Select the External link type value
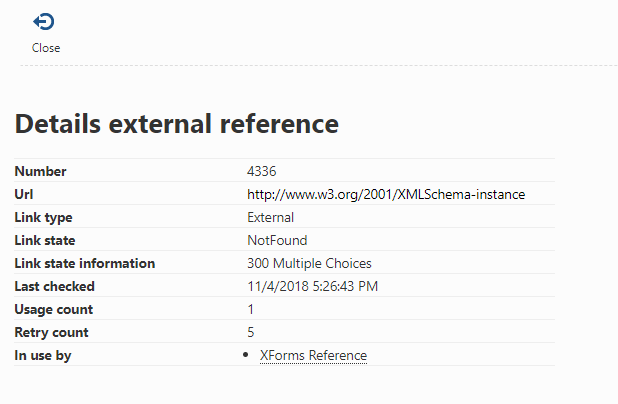The image size is (618, 404). (270, 217)
